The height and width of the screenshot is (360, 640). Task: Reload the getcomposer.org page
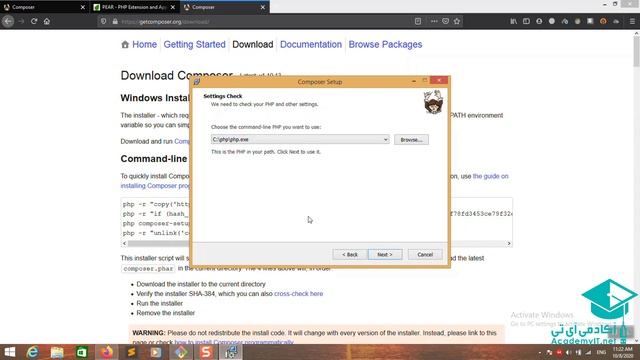click(x=34, y=21)
